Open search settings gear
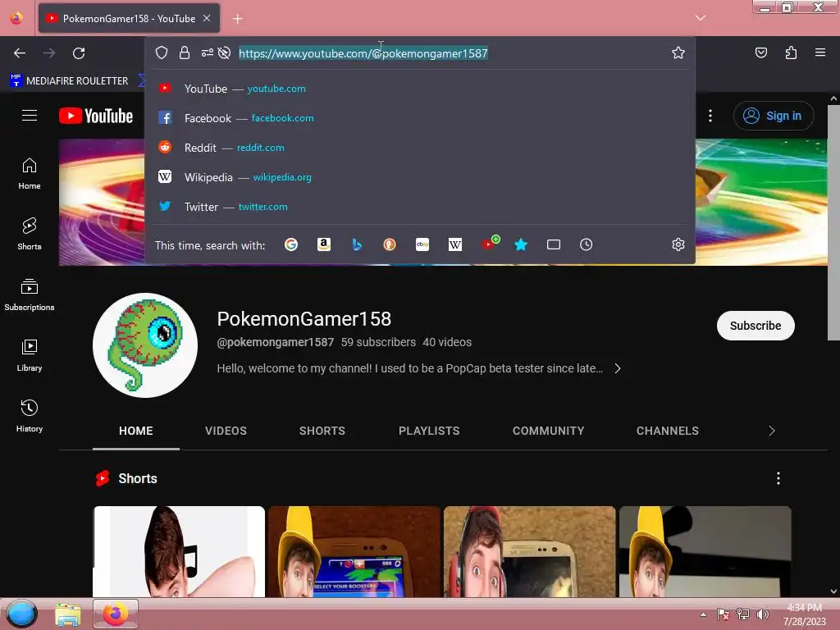The height and width of the screenshot is (630, 840). point(678,244)
